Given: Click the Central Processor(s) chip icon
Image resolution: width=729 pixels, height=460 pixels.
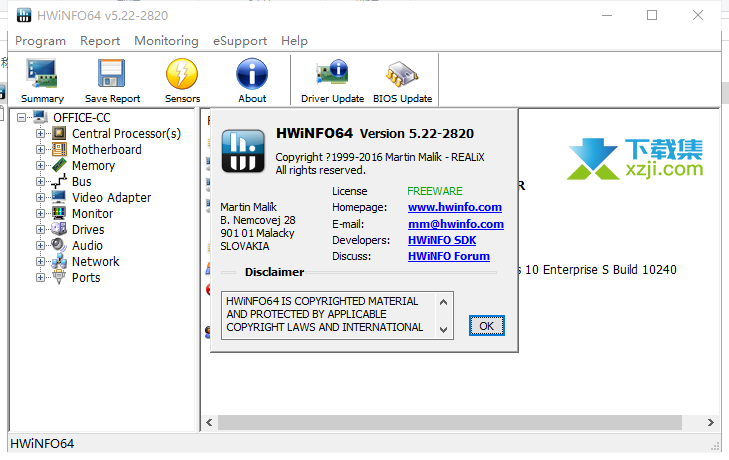Looking at the screenshot, I should click(x=59, y=133).
